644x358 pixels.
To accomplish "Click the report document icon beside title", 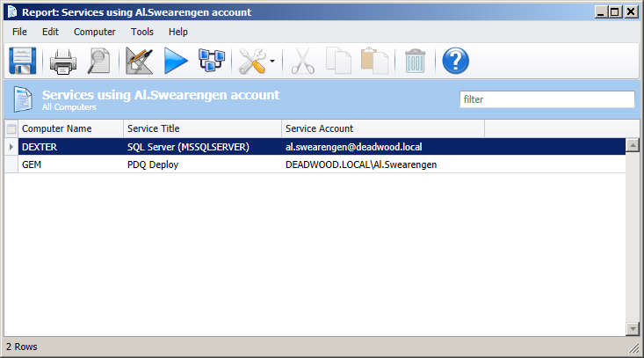I will [23, 99].
